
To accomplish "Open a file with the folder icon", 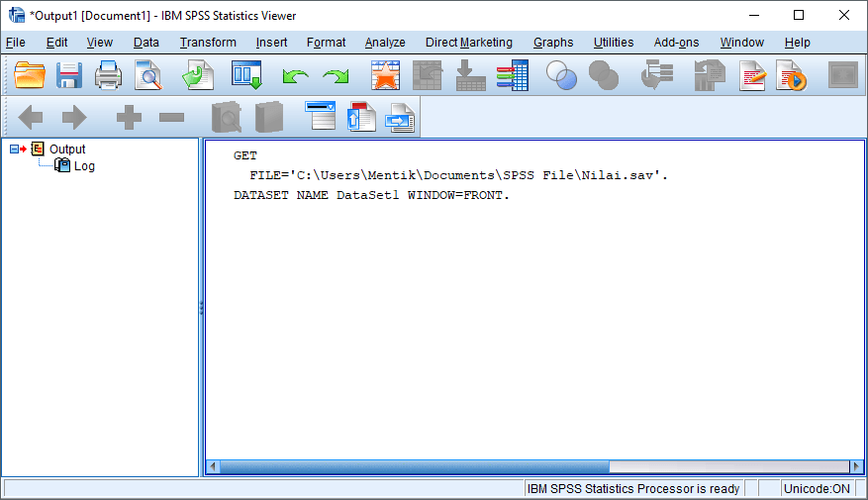I will [30, 75].
